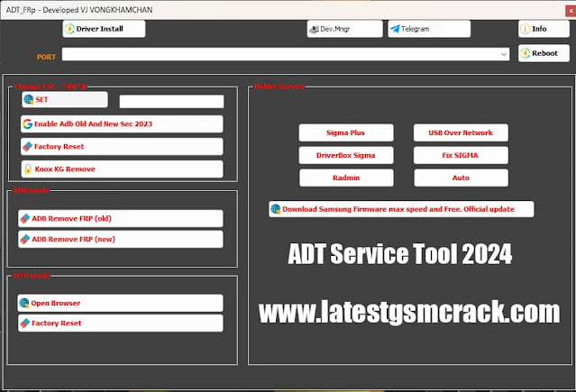Screen dimensions: 576x392
Task: Click the eraser icon on ADB Remove FRP (old)
Action: [x=25, y=219]
